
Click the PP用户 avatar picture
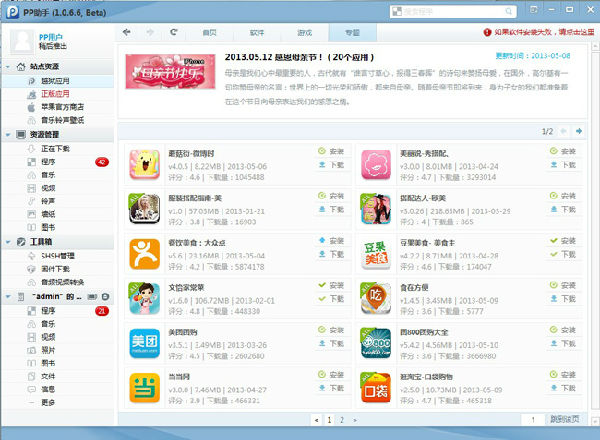tap(22, 41)
